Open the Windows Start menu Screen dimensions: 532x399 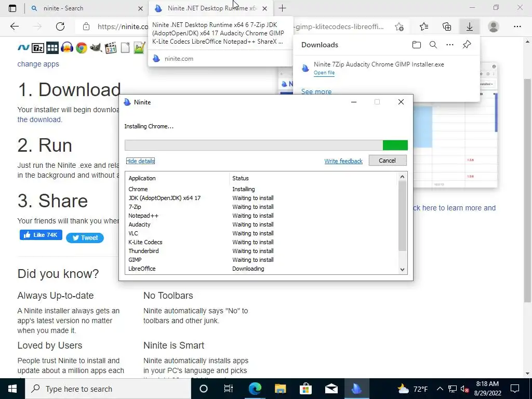point(12,389)
